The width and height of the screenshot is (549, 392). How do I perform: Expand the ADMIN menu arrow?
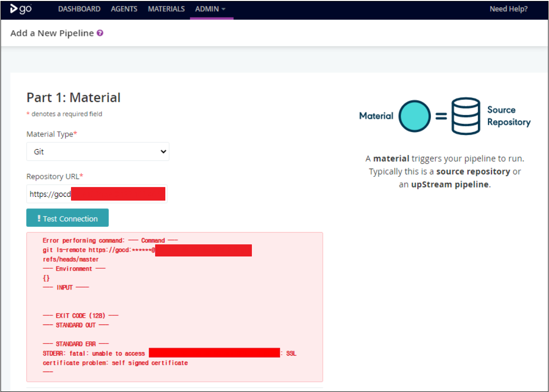[x=223, y=9]
